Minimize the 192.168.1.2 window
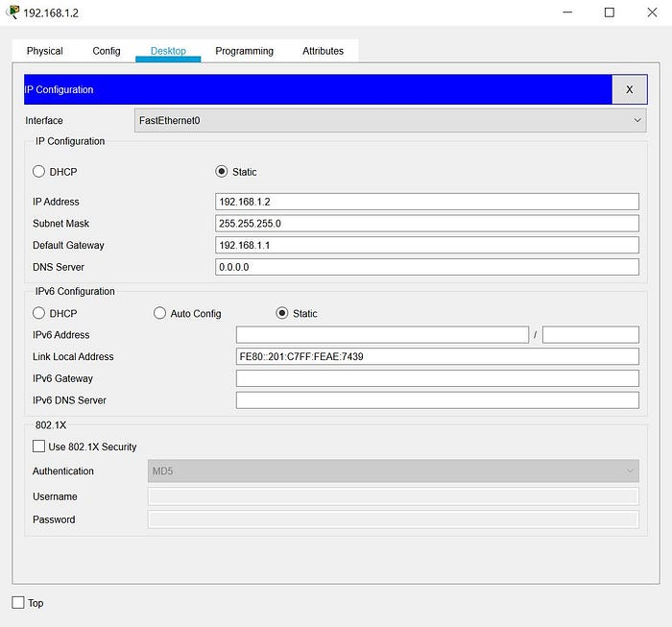This screenshot has width=672, height=627. pyautogui.click(x=567, y=12)
